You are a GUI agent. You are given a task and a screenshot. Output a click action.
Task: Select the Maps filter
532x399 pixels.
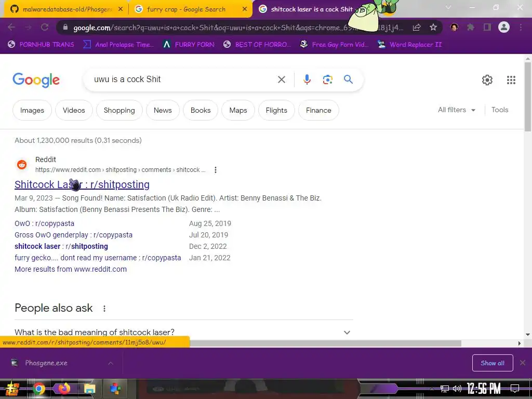coord(238,110)
